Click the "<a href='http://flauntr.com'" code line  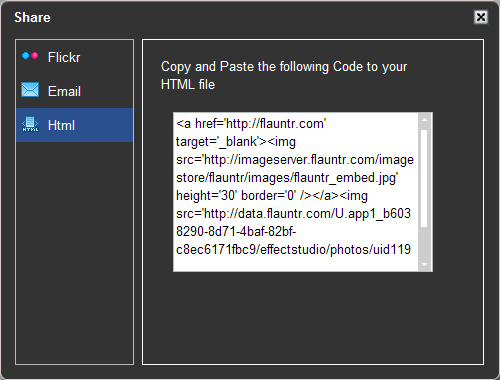click(x=251, y=124)
